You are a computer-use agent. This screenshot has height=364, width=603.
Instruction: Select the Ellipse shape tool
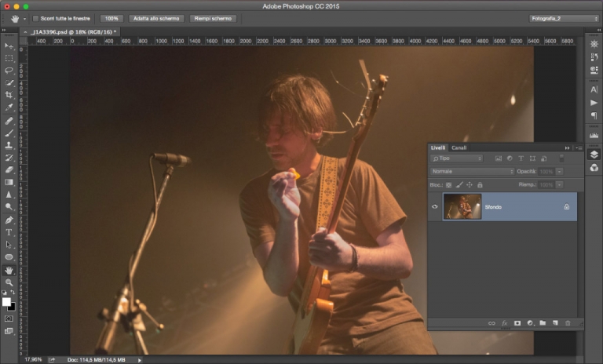[x=9, y=257]
